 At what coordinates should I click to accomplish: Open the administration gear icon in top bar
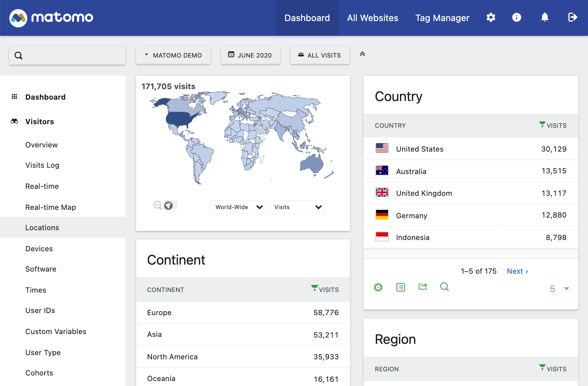point(491,18)
